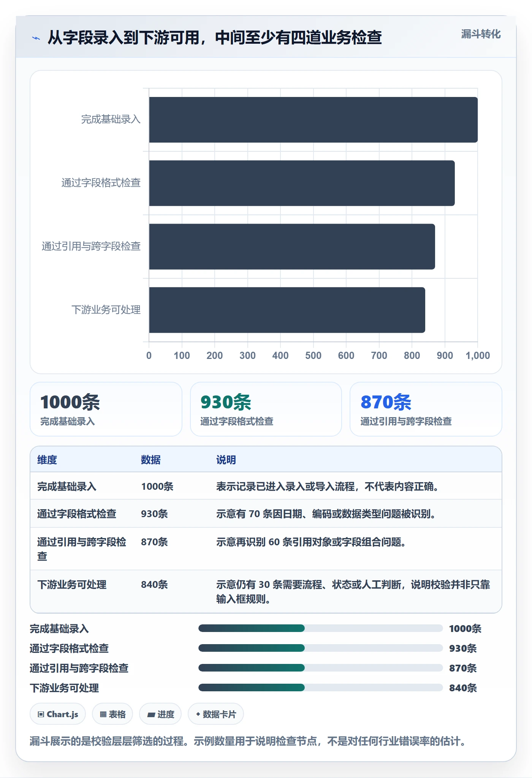The width and height of the screenshot is (532, 778).
Task: Click the 数据卡片 chip
Action: click(216, 714)
